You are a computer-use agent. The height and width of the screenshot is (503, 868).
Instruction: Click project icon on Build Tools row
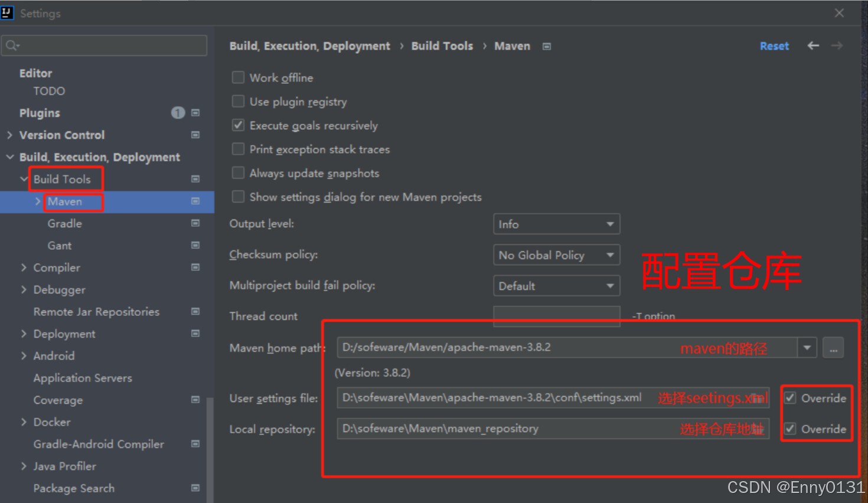pos(195,179)
